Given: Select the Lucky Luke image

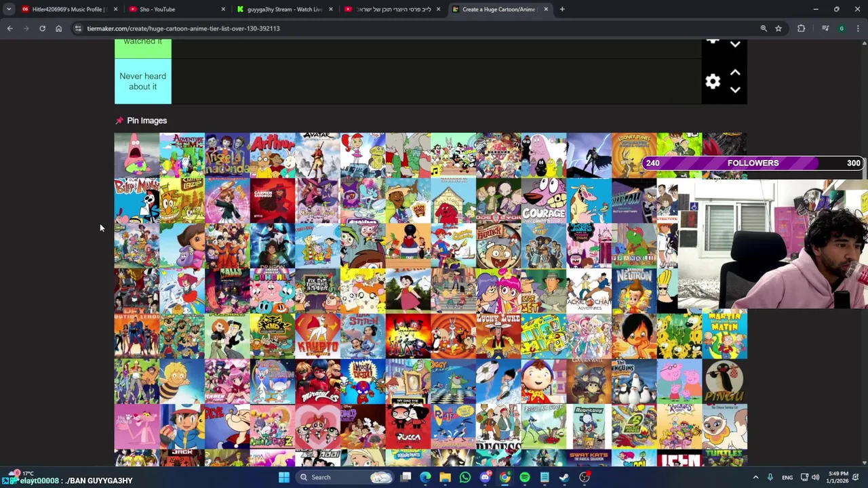Looking at the screenshot, I should (x=498, y=335).
